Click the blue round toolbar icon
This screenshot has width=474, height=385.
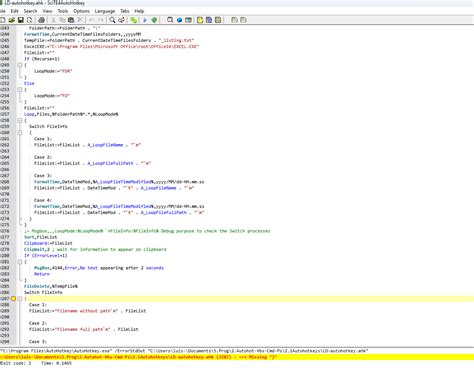click(x=179, y=20)
